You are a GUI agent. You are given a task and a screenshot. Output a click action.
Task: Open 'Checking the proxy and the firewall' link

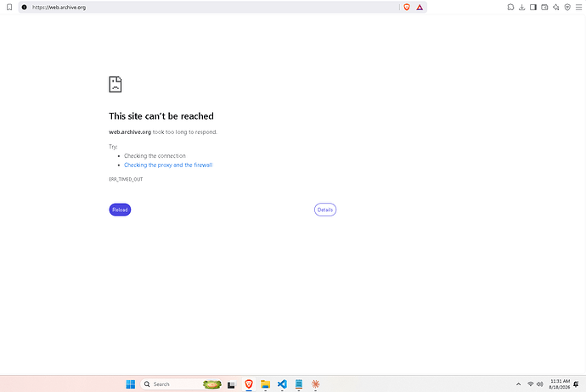[x=168, y=165]
